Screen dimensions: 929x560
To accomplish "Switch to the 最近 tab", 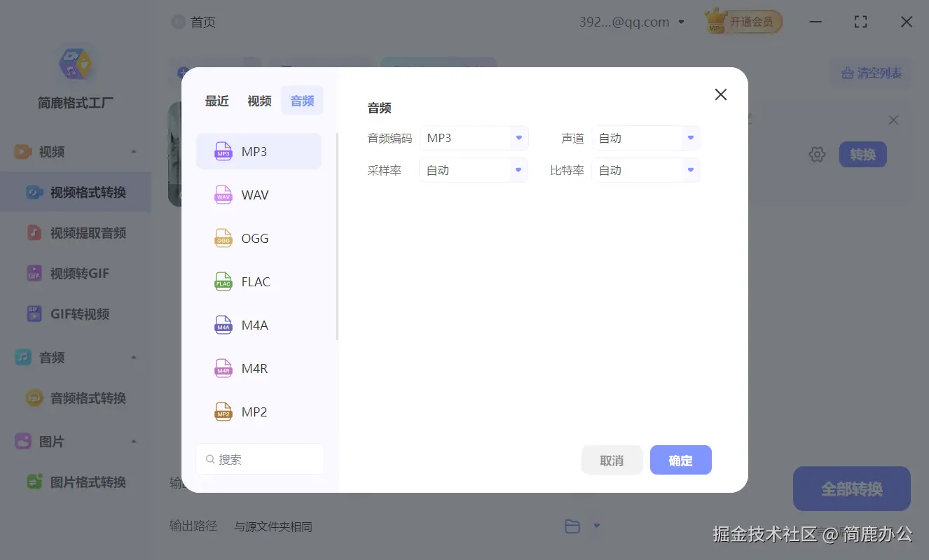I will [x=217, y=101].
